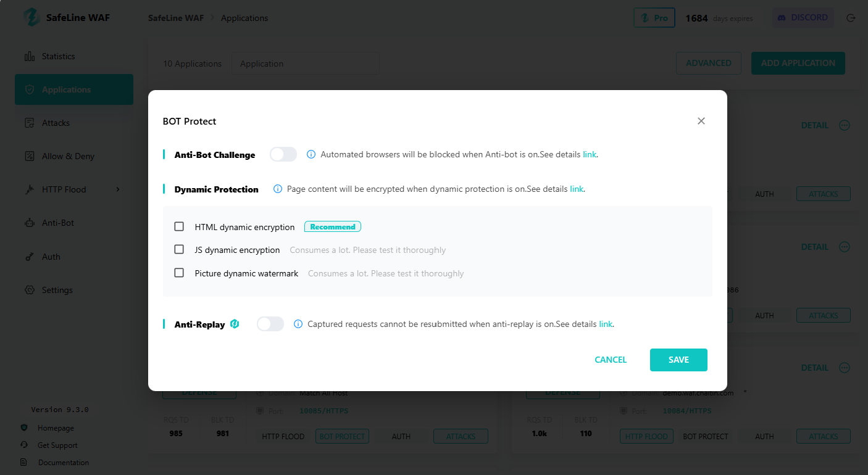This screenshot has height=475, width=868.
Task: Click the Attacks sidebar icon
Action: coord(29,123)
